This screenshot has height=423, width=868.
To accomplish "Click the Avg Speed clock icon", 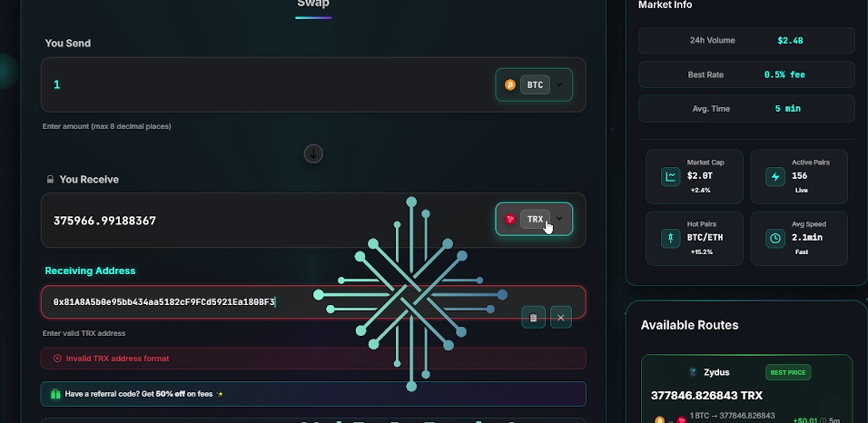I will (x=775, y=238).
